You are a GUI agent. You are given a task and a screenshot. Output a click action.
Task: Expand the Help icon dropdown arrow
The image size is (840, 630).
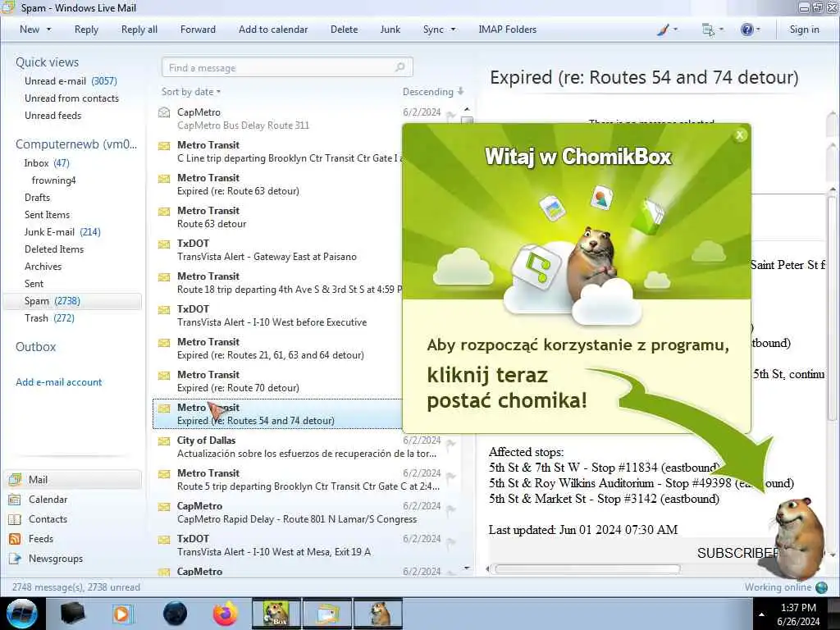tap(758, 30)
